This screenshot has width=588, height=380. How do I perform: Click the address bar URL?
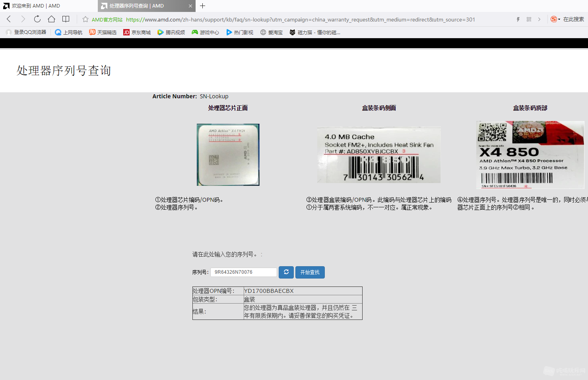pyautogui.click(x=300, y=19)
